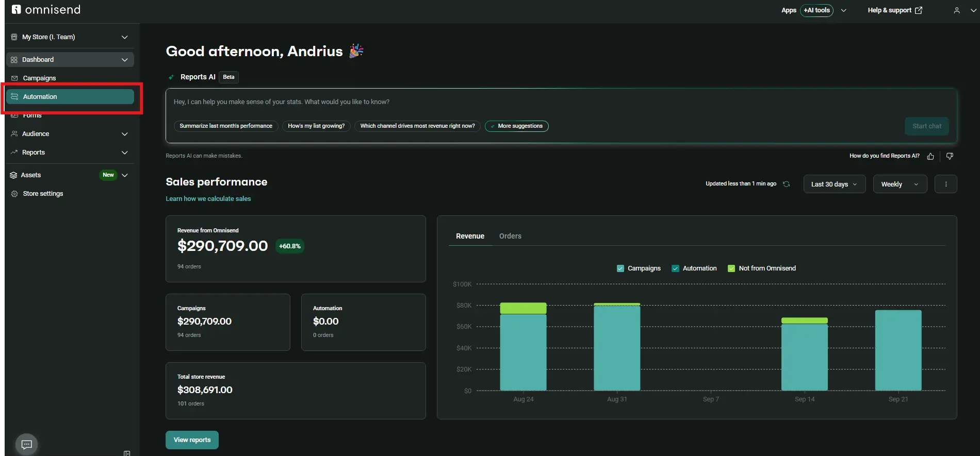Click the external-link icon beside Help & support
980x456 pixels.
(919, 10)
